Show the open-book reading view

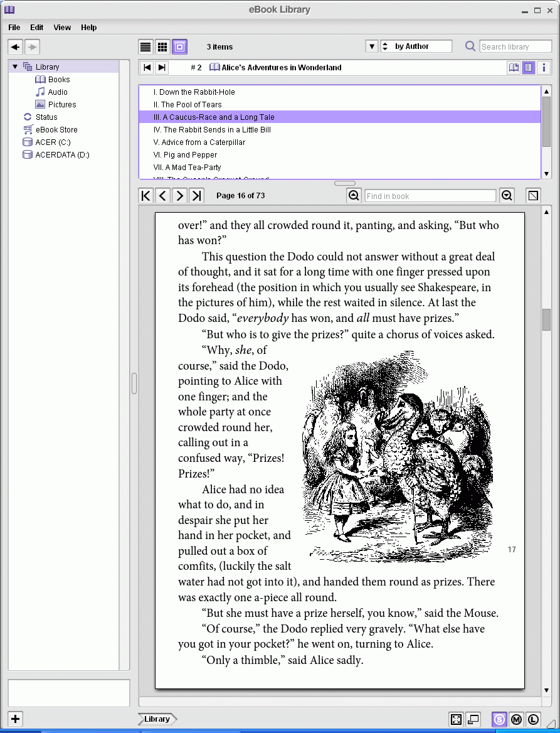click(514, 68)
